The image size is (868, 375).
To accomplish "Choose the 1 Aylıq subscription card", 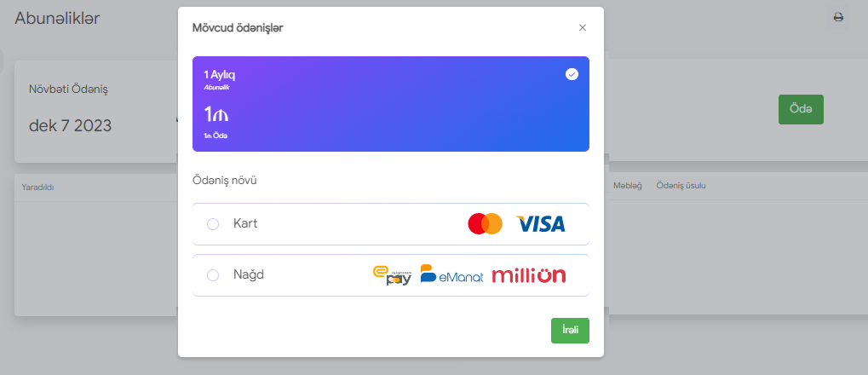I will 391,104.
